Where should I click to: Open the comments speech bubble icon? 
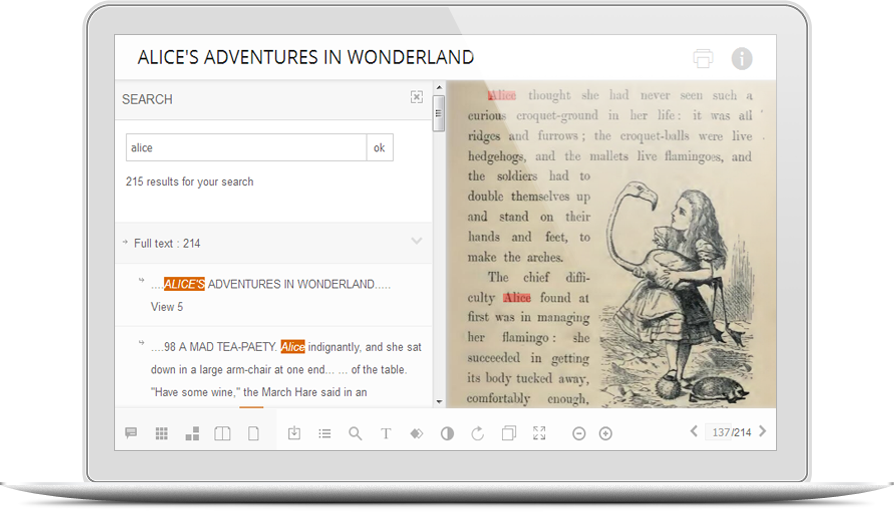click(x=131, y=433)
